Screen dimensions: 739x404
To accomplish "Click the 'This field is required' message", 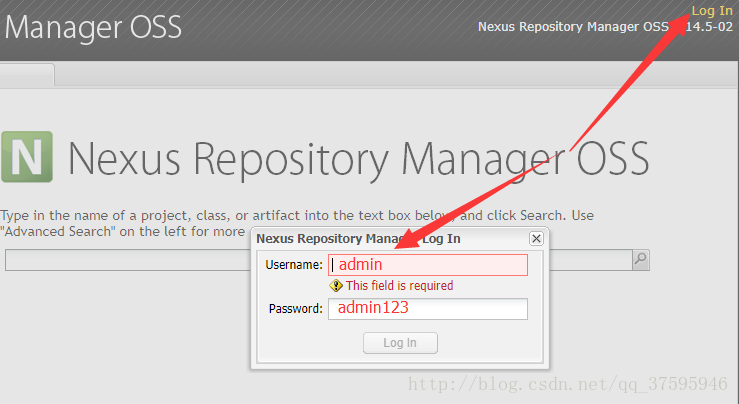I will click(x=399, y=286).
